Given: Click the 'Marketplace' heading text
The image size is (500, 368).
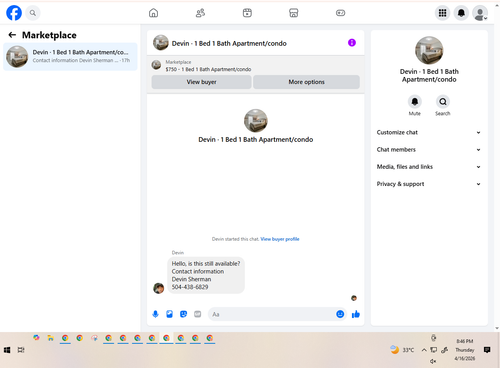Looking at the screenshot, I should (x=49, y=35).
